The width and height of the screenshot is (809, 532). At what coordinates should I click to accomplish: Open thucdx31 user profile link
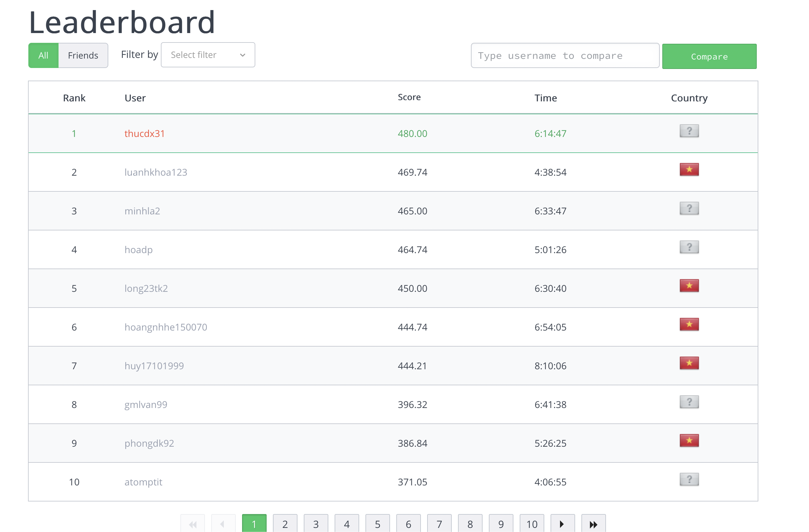[x=144, y=133]
